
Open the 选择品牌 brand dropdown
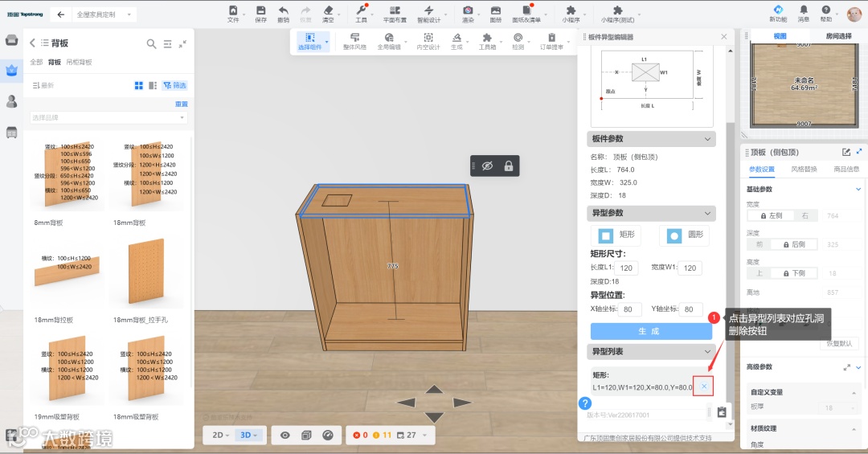108,118
